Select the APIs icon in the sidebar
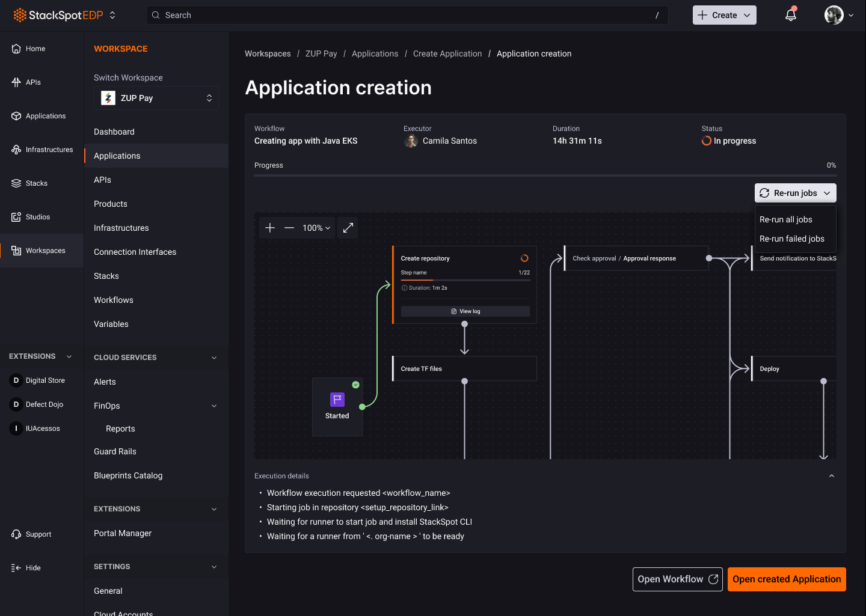This screenshot has height=616, width=866. pos(16,82)
